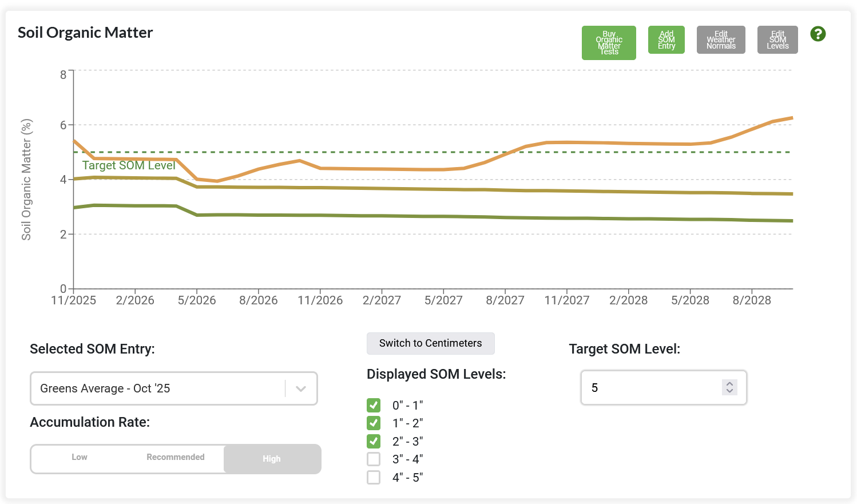The height and width of the screenshot is (504, 857).
Task: Click Switch to Centimeters button
Action: [431, 343]
